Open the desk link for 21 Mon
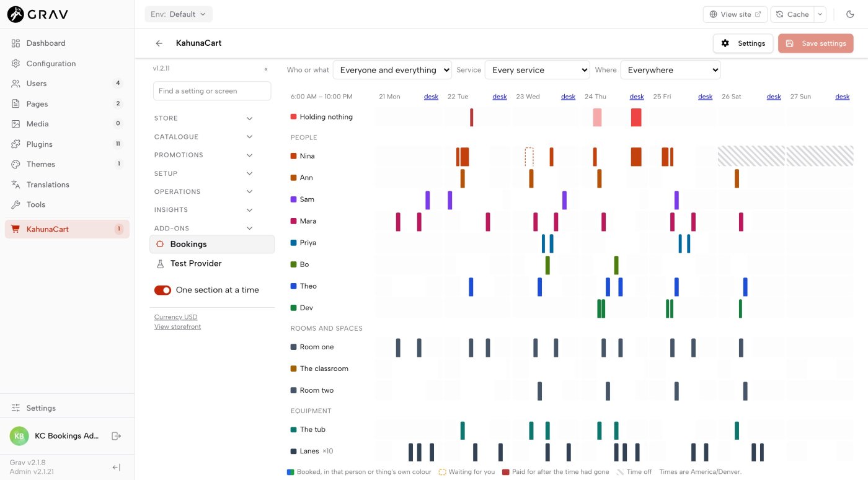Screen dimensions: 868x480 click(431, 97)
